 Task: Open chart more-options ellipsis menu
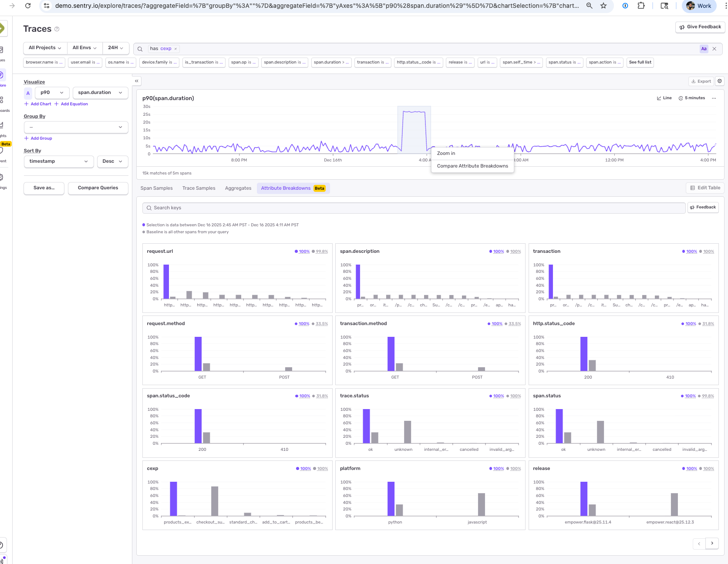tap(714, 98)
